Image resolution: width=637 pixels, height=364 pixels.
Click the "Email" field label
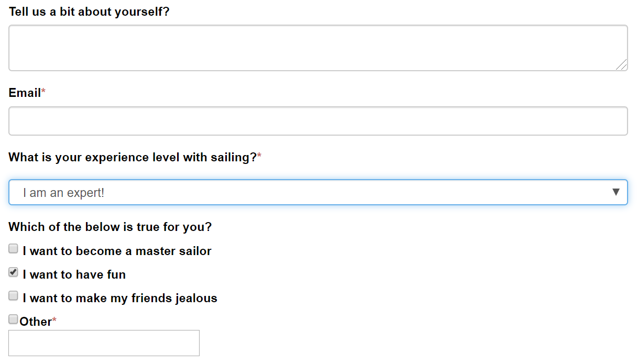(x=25, y=93)
